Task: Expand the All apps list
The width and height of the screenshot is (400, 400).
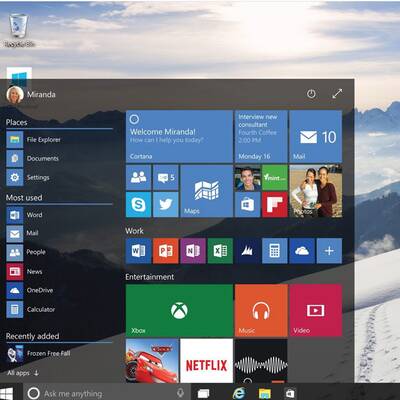Action: coord(23,373)
